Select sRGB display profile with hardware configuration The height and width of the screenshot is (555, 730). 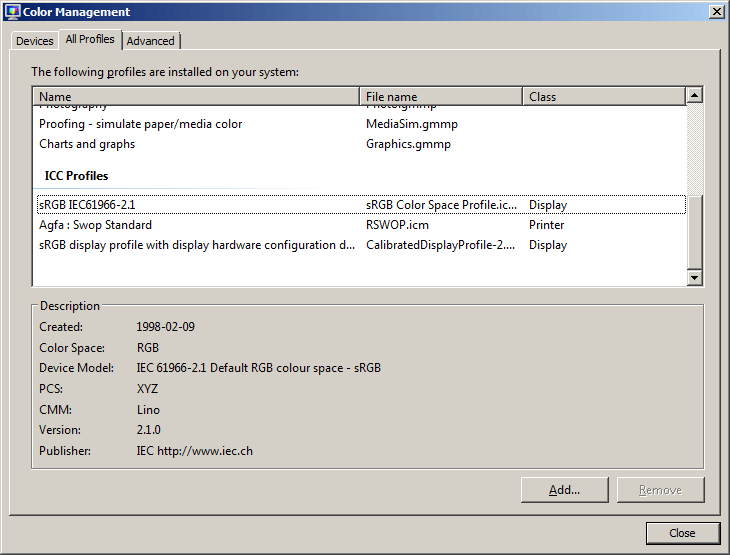pos(196,245)
